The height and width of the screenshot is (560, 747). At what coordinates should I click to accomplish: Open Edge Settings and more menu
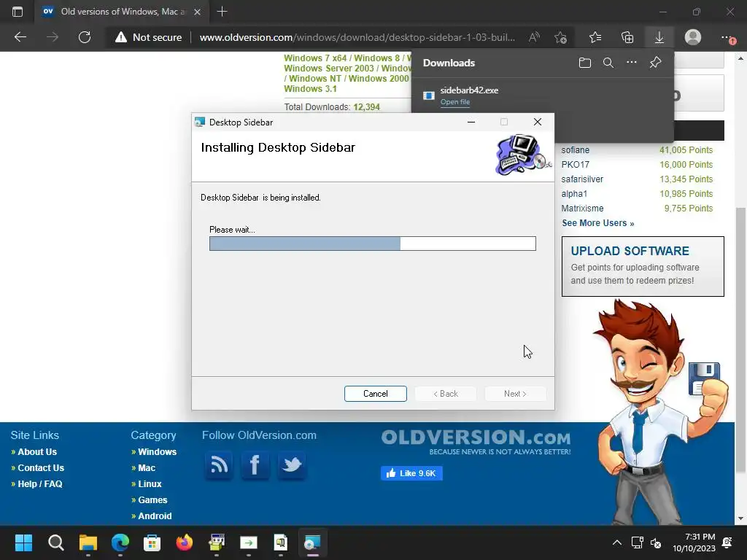[726, 37]
